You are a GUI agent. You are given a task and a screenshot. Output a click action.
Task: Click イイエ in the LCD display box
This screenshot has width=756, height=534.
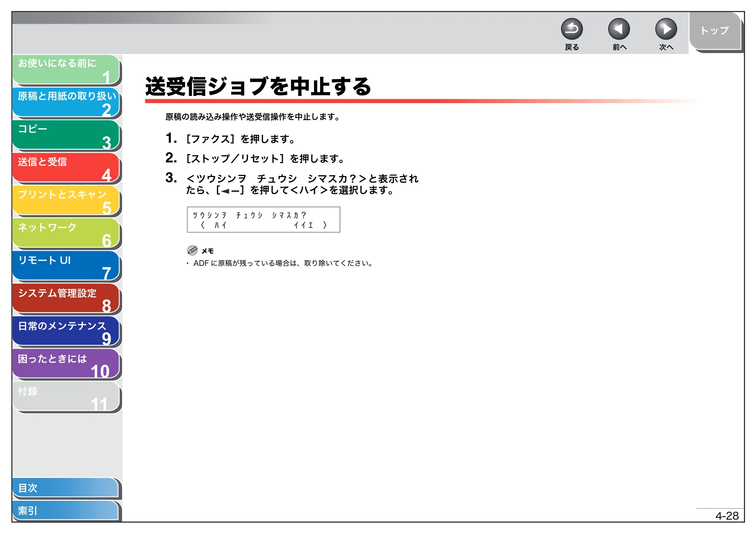click(304, 225)
